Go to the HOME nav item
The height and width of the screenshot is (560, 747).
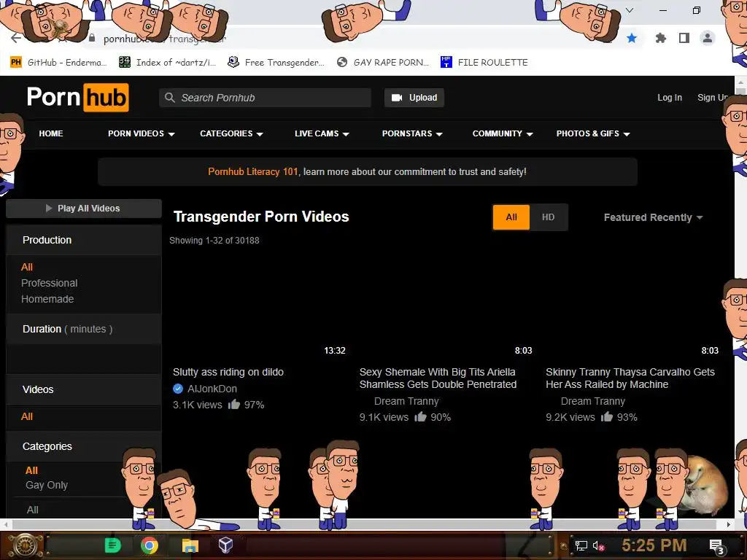(x=51, y=134)
